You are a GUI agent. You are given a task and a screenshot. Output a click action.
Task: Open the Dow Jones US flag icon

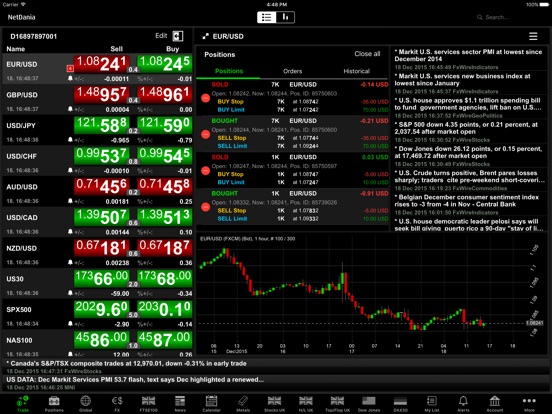pos(369,403)
